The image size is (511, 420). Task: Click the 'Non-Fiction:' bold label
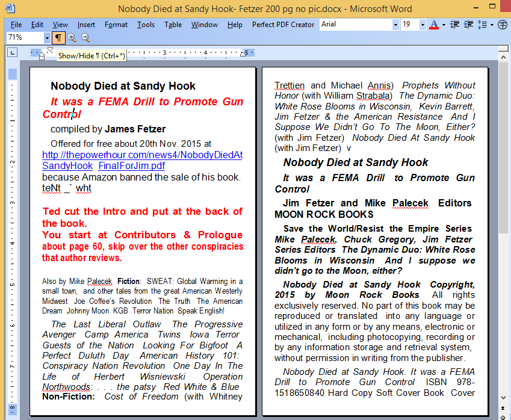click(x=69, y=397)
